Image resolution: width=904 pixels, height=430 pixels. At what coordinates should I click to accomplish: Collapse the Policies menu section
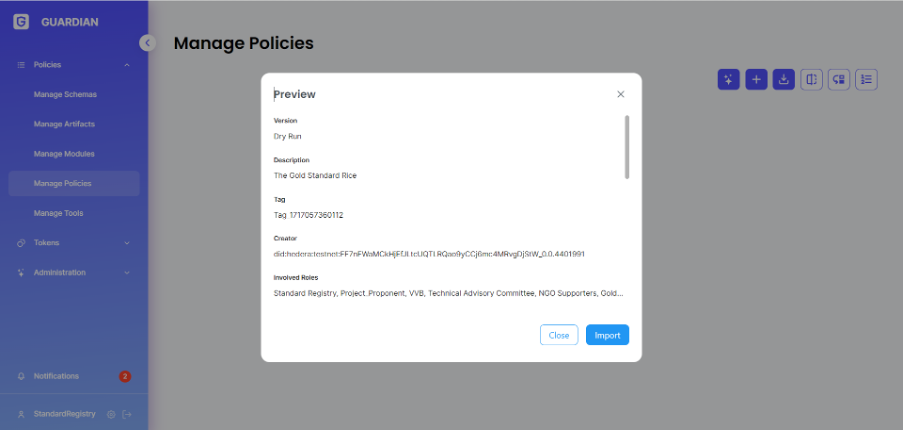point(127,65)
